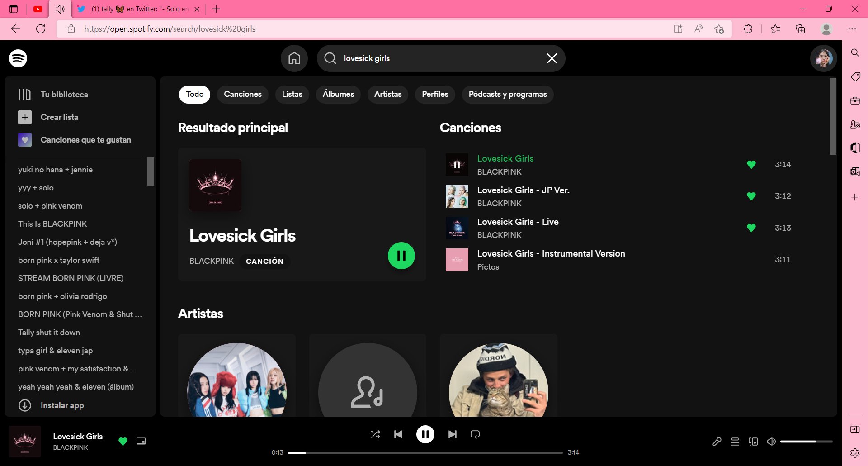Open the playback queue icon
Screen dimensions: 868x466
point(735,442)
